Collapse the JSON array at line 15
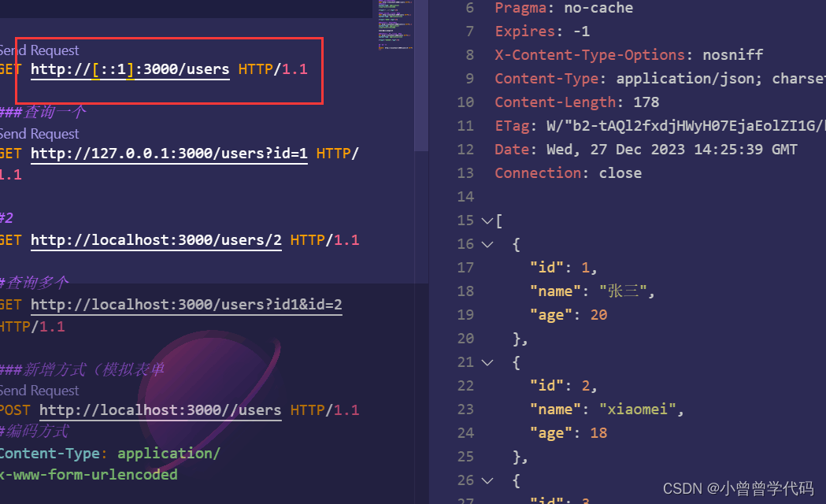 point(487,220)
